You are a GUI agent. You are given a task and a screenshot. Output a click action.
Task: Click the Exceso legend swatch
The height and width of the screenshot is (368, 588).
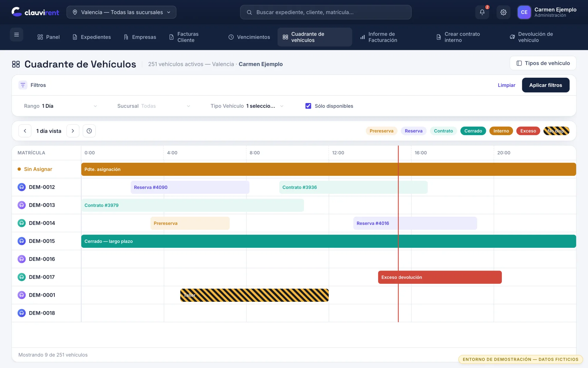[528, 131]
